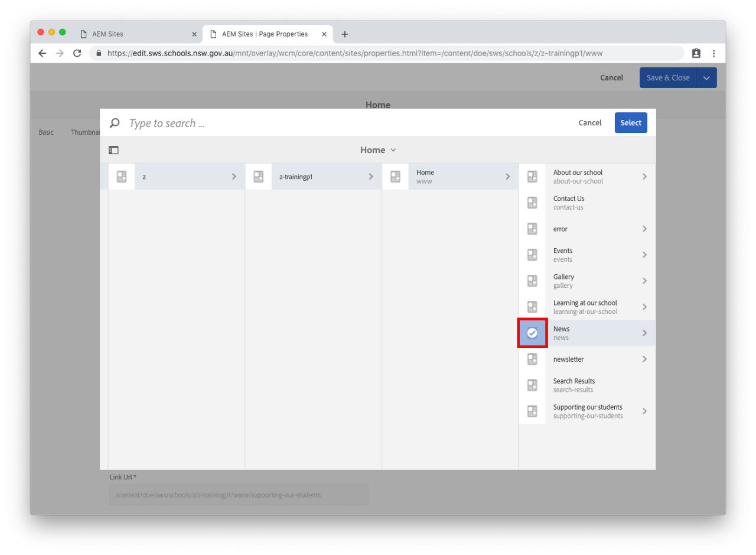This screenshot has height=555, width=756.
Task: Expand Learning at our school children
Action: click(x=644, y=307)
